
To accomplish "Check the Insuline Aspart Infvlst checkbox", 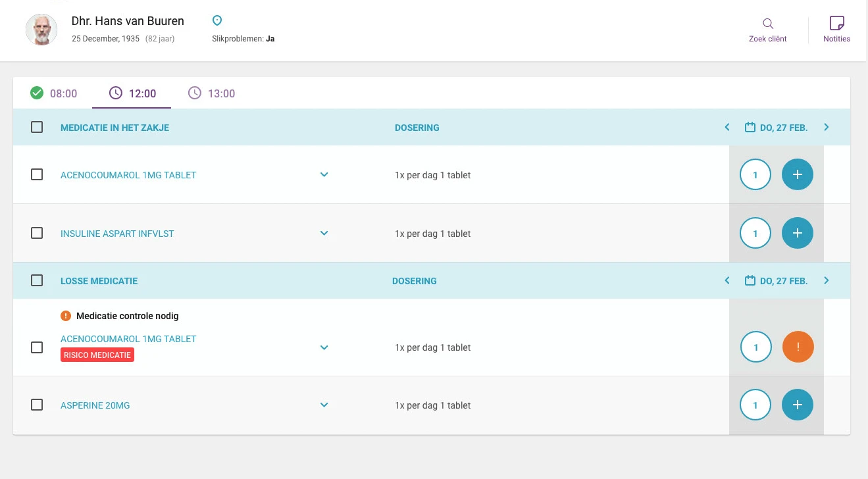I will click(x=37, y=233).
